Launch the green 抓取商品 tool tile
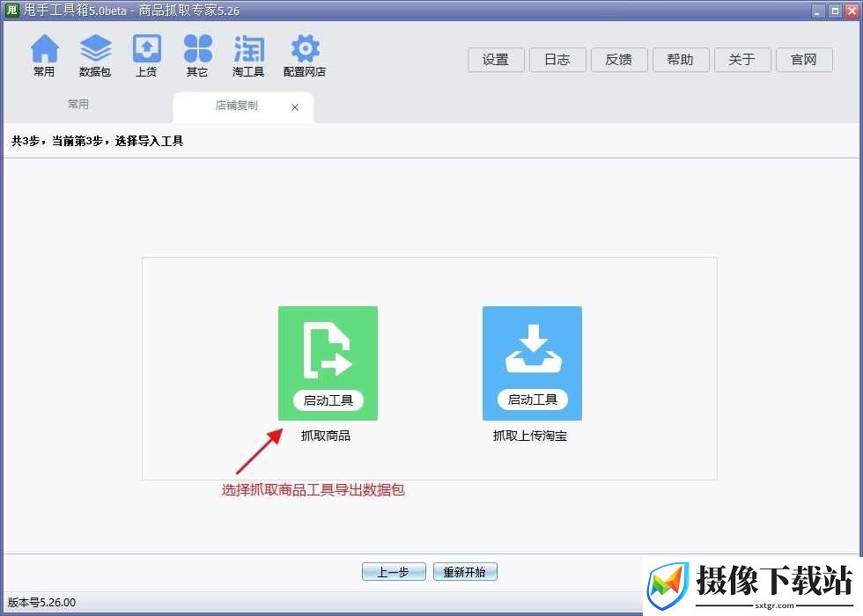This screenshot has height=616, width=863. coord(328,363)
